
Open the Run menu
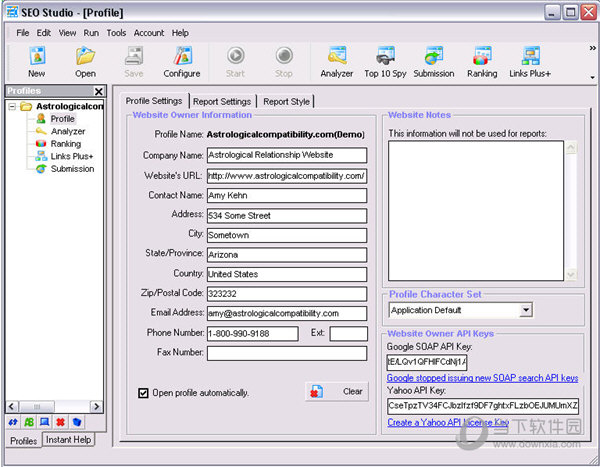pyautogui.click(x=91, y=33)
